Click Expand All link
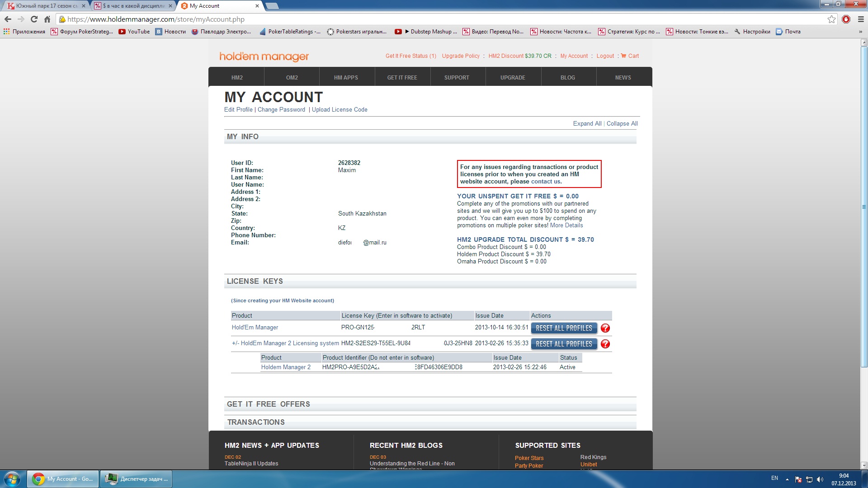The image size is (868, 488). click(x=587, y=124)
